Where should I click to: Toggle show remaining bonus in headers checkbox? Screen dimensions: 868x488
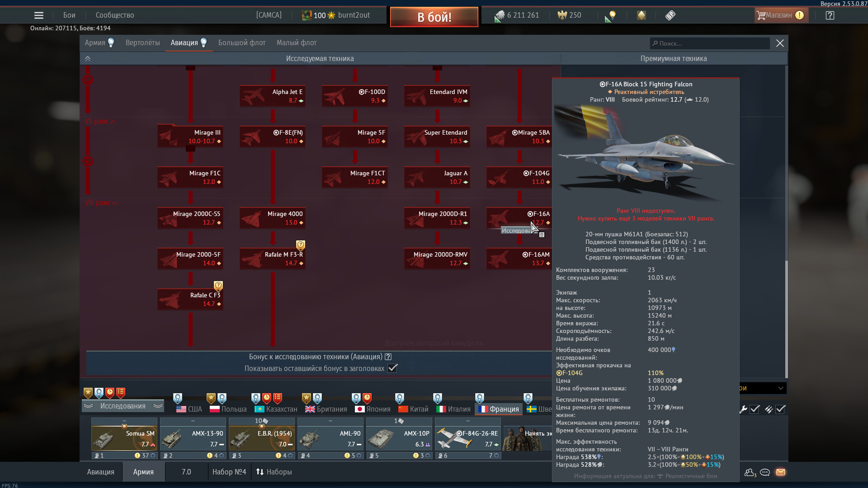point(392,368)
